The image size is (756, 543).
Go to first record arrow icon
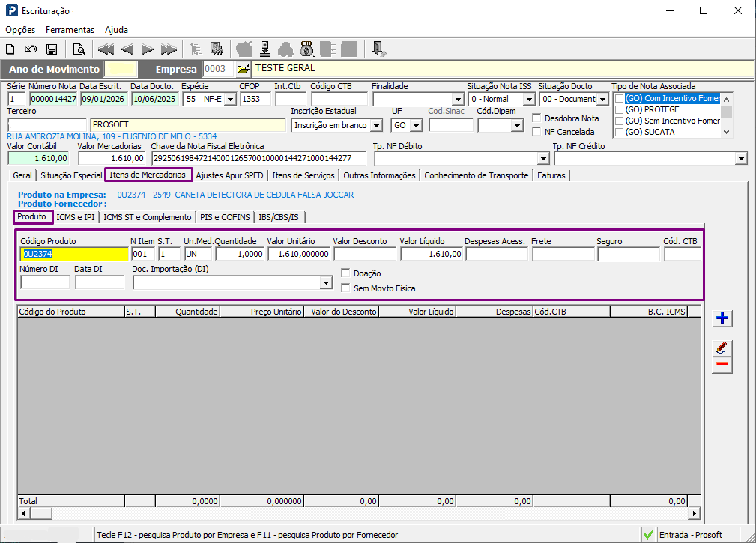[106, 49]
